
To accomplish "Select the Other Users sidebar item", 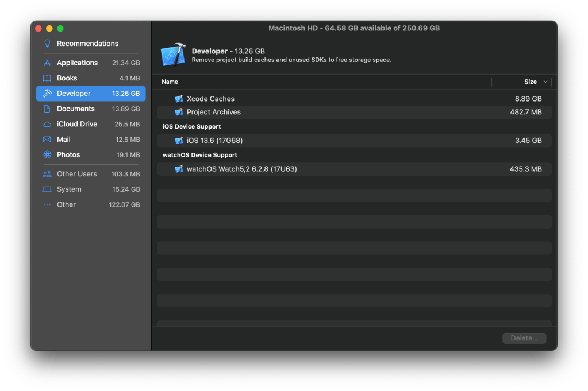I will [91, 174].
